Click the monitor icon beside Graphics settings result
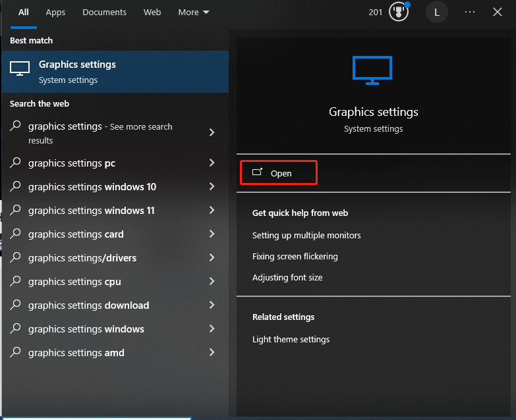This screenshot has height=420, width=516. click(x=20, y=68)
